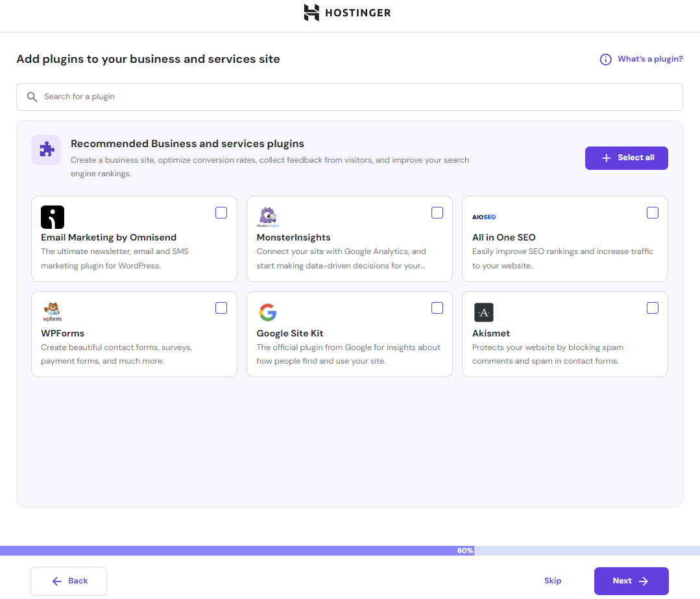Click the Google Site Kit title

click(290, 333)
